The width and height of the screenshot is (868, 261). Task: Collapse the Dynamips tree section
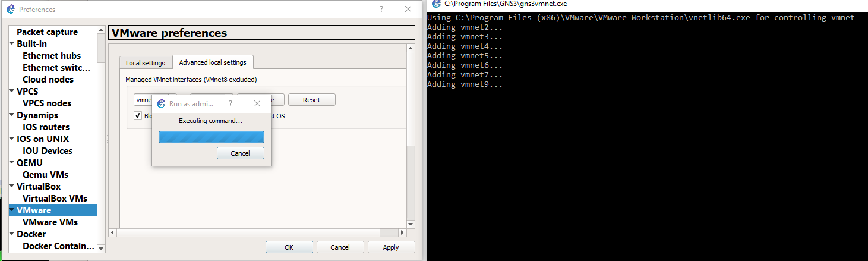tap(12, 115)
